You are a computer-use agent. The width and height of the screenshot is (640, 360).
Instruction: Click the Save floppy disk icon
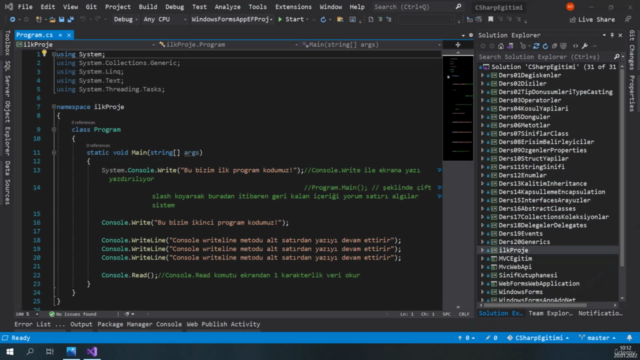coord(61,20)
